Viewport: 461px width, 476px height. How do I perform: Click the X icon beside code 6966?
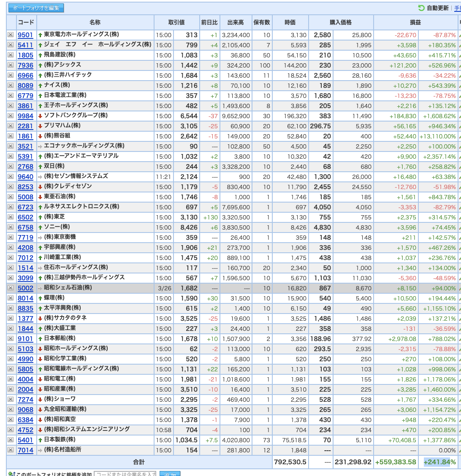(x=11, y=75)
